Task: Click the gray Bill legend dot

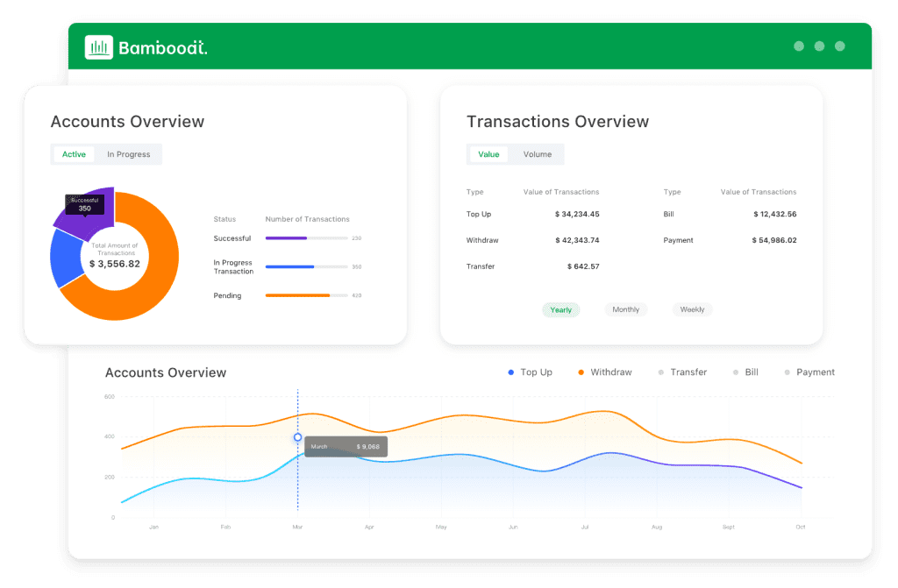Action: [x=736, y=372]
